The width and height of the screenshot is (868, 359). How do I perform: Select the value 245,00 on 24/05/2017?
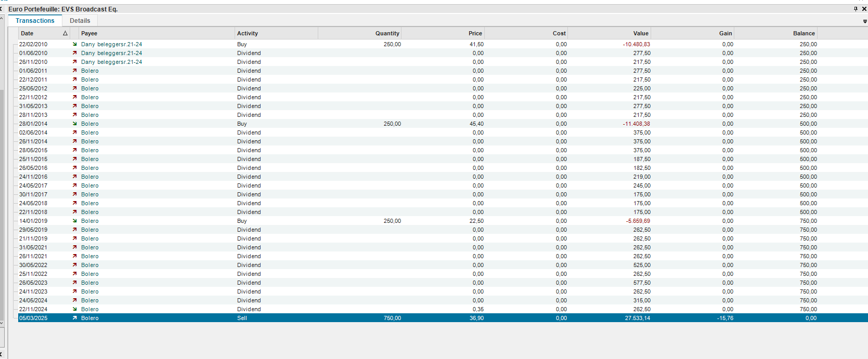tap(642, 185)
